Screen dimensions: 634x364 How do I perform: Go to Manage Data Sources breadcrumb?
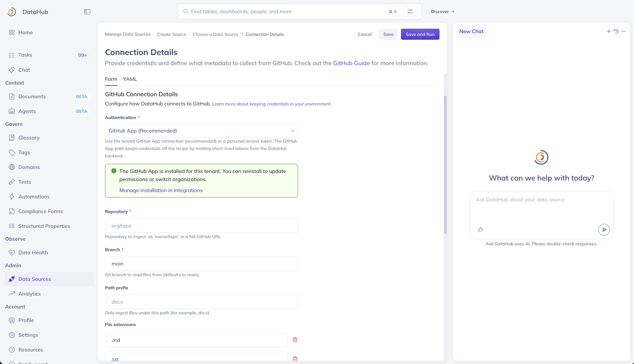click(x=128, y=34)
